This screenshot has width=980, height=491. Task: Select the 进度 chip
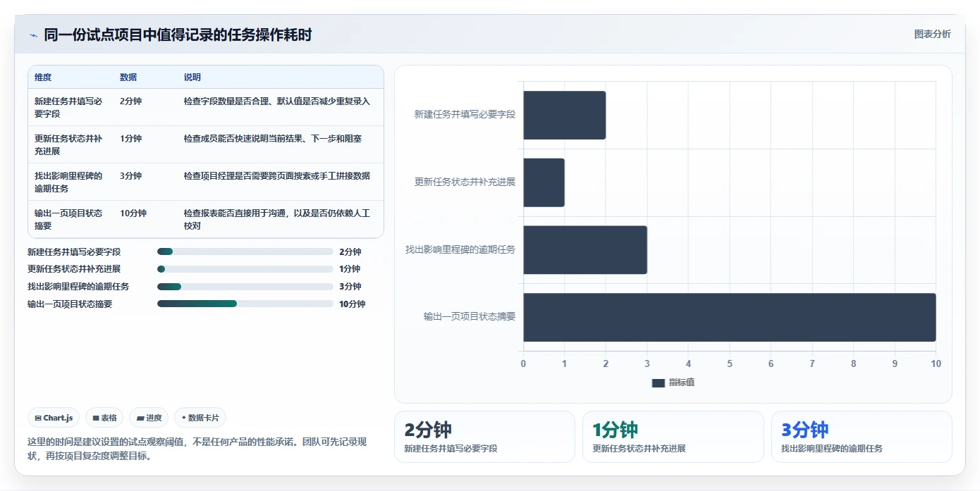pos(149,418)
